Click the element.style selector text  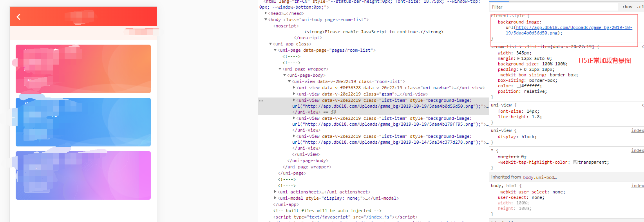pyautogui.click(x=508, y=16)
